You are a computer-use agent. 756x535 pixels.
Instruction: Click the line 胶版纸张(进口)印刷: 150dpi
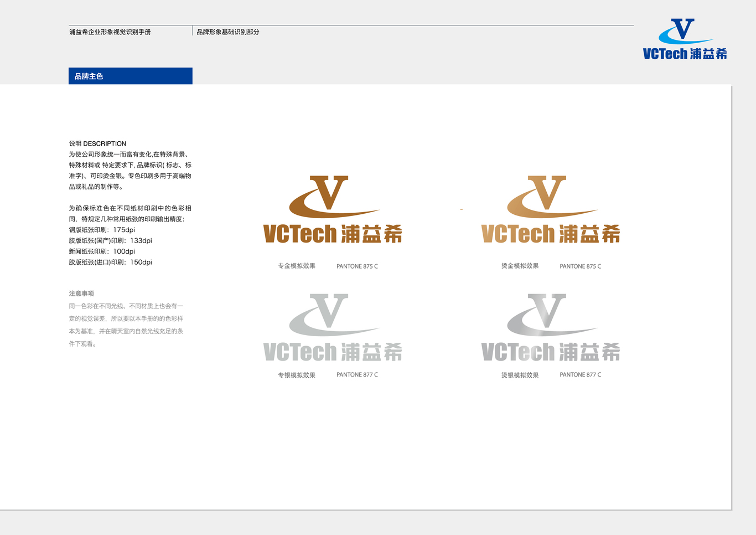pos(110,262)
